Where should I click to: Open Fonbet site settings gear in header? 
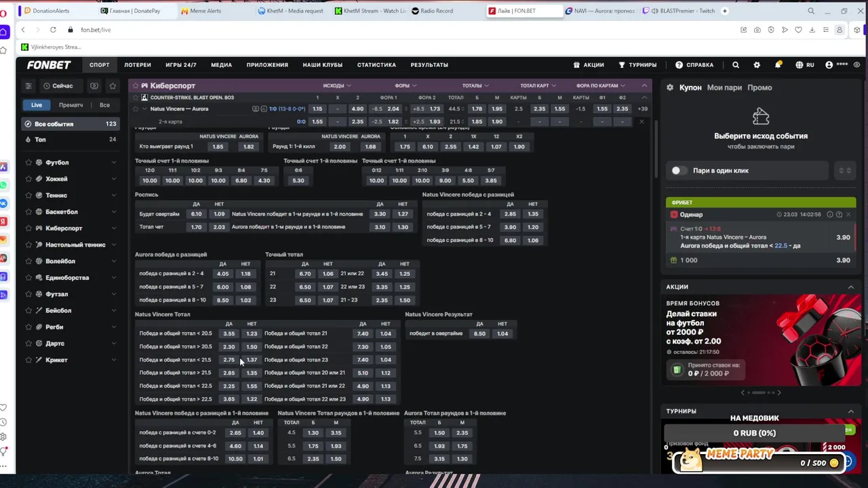point(757,65)
